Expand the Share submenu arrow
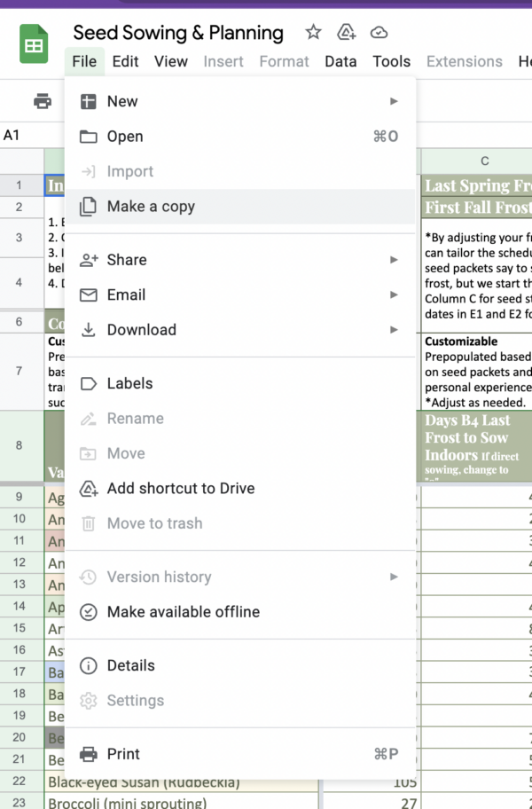Image resolution: width=532 pixels, height=809 pixels. 394,260
